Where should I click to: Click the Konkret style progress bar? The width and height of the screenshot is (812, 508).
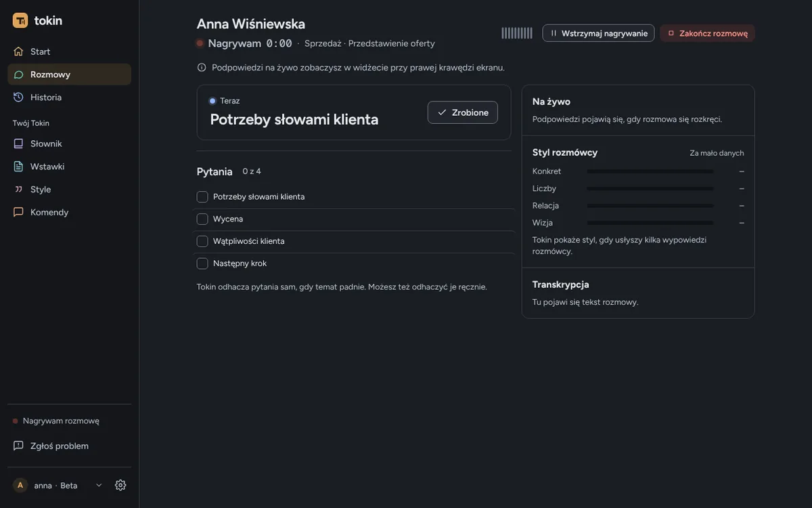650,171
